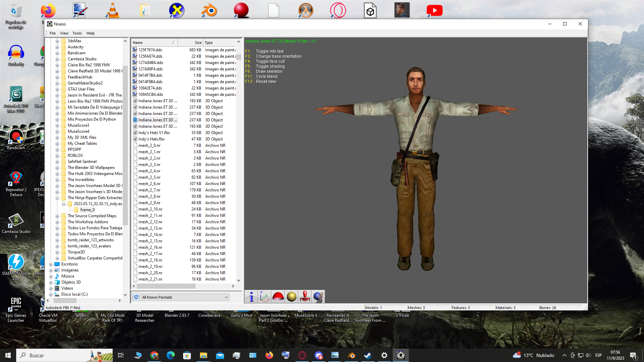Click the folder tree horizontal scrollbar

(65, 301)
